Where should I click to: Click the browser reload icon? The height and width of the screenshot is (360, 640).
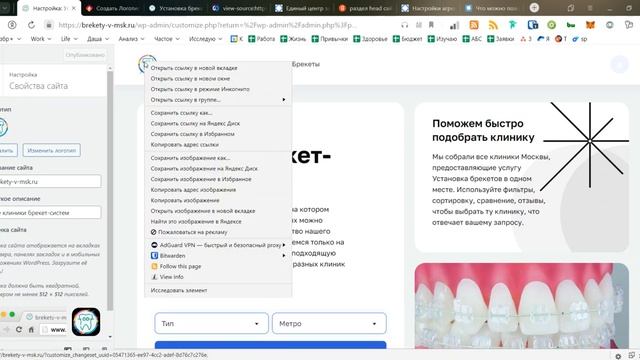[31, 25]
